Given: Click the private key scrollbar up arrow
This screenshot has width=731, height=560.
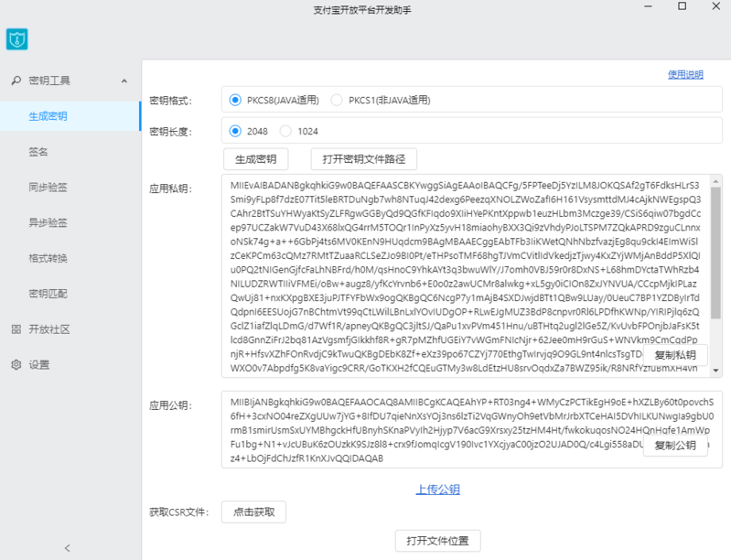Looking at the screenshot, I should click(715, 181).
